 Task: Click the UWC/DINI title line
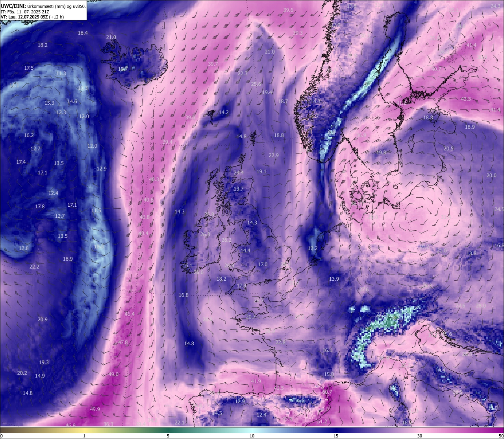pyautogui.click(x=43, y=6)
